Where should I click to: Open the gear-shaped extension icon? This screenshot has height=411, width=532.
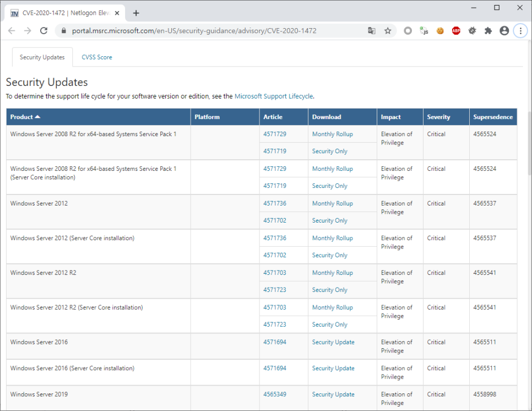[473, 31]
